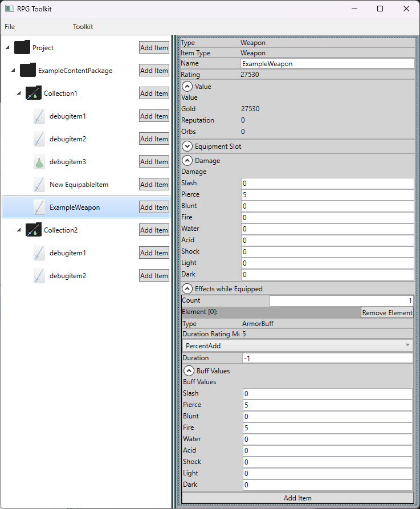Click the Project folder icon
The height and width of the screenshot is (509, 420).
click(x=22, y=48)
